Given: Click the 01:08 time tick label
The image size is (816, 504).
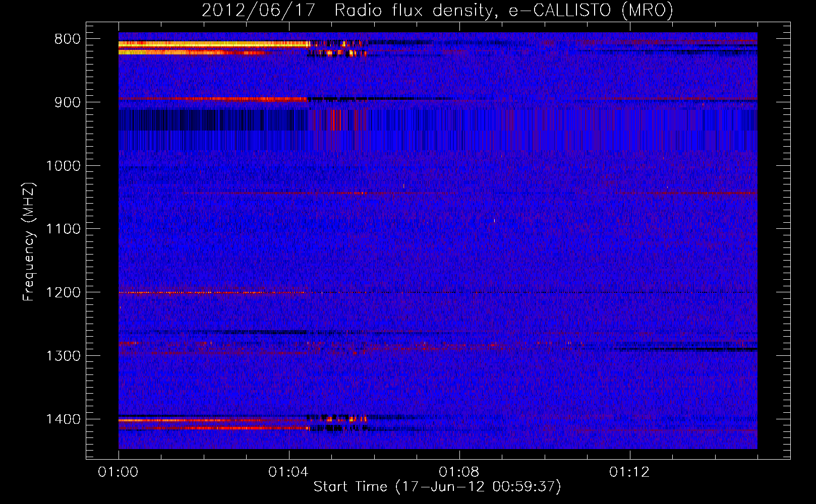Looking at the screenshot, I should click(459, 472).
